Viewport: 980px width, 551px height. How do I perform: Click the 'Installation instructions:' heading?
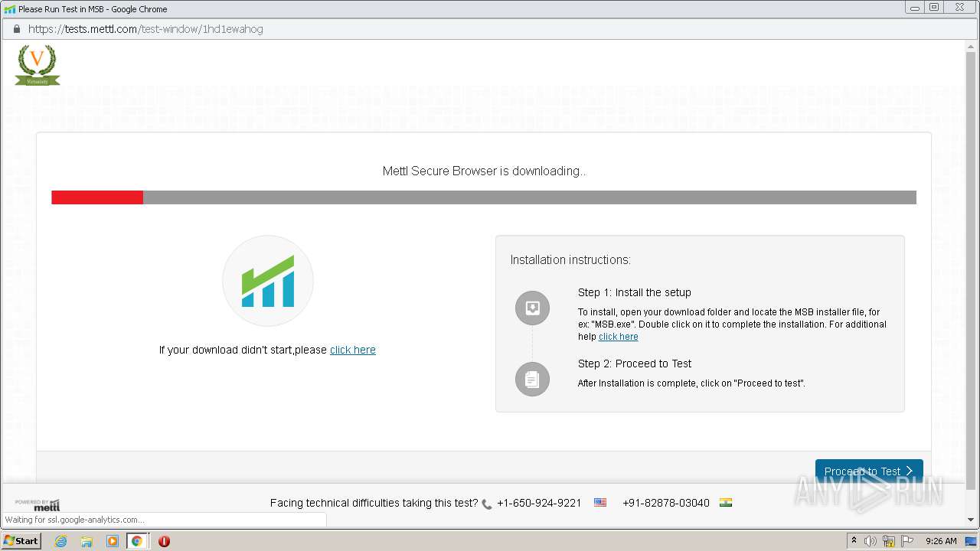click(x=570, y=260)
